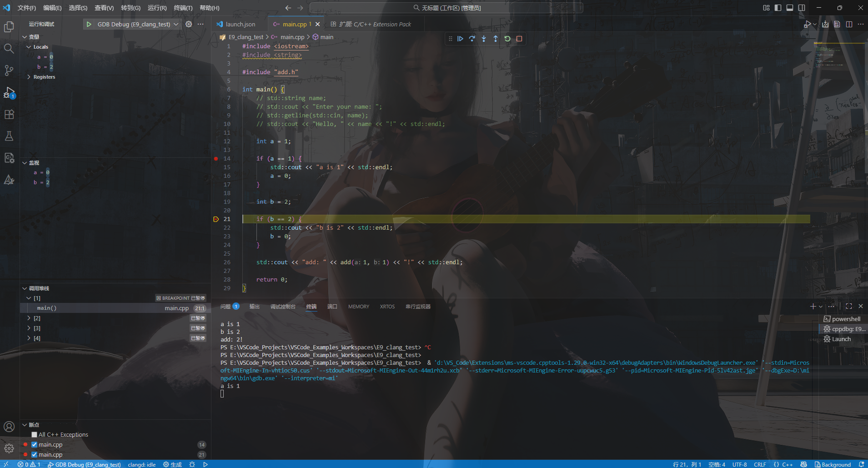The height and width of the screenshot is (468, 868).
Task: Uncheck main.cpp breakpoint at line 14
Action: [34, 445]
